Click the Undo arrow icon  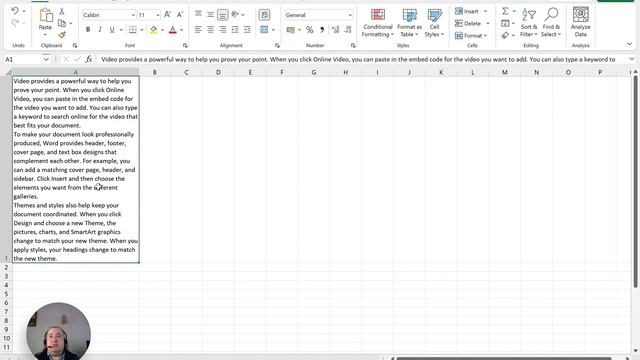click(15, 11)
